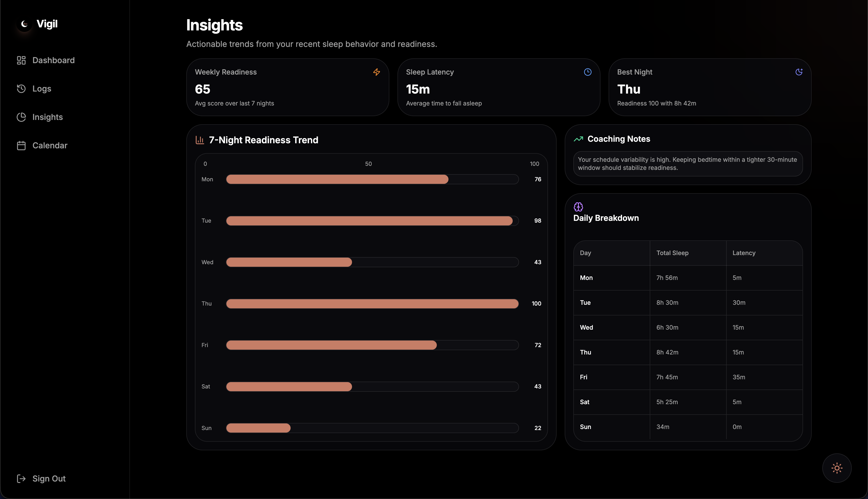
Task: Click the lightning bolt Weekly Readiness icon
Action: click(377, 72)
